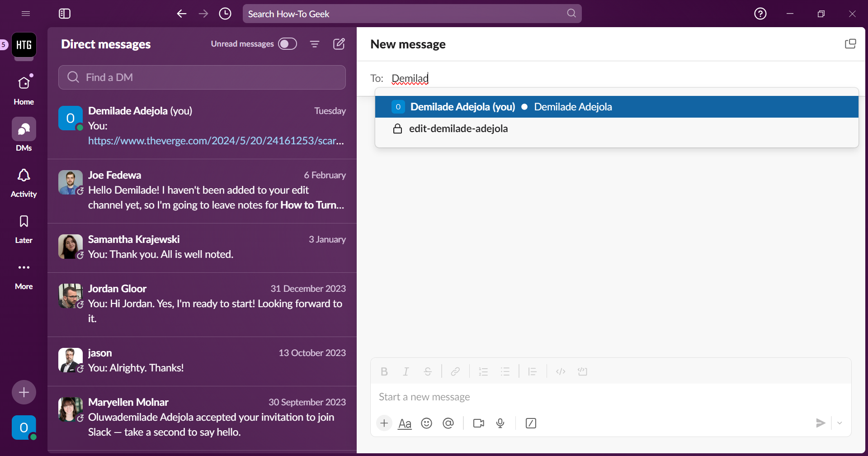Viewport: 868px width, 456px height.
Task: Open the filter conversations icon
Action: [x=315, y=44]
